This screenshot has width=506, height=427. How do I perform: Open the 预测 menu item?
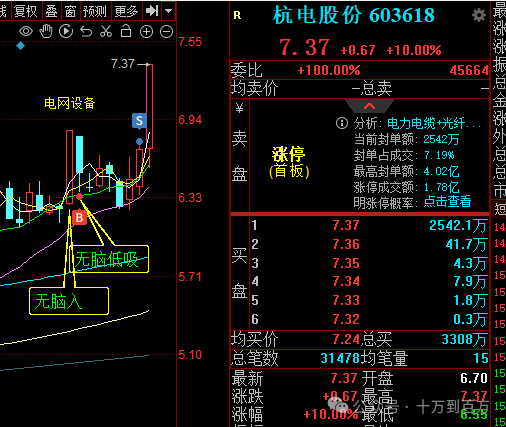pos(95,11)
